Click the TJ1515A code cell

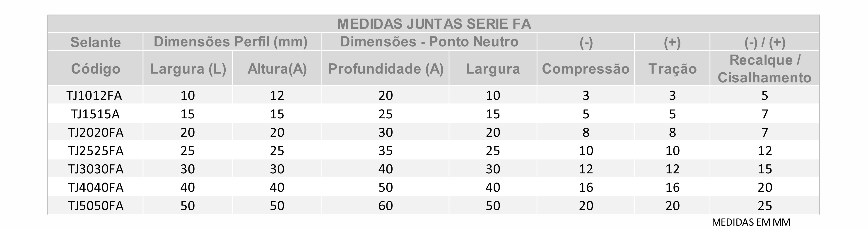pos(95,114)
